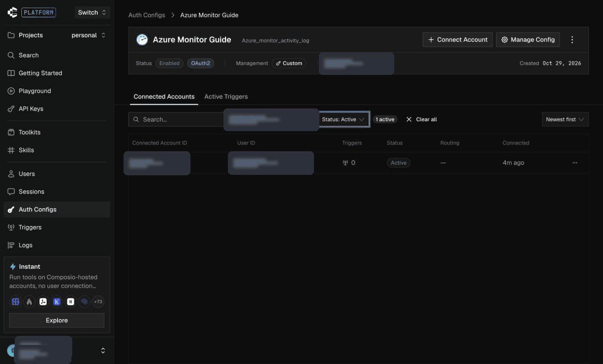Open row actions menu for the active account
Viewport: 603px width, 364px height.
pos(575,163)
